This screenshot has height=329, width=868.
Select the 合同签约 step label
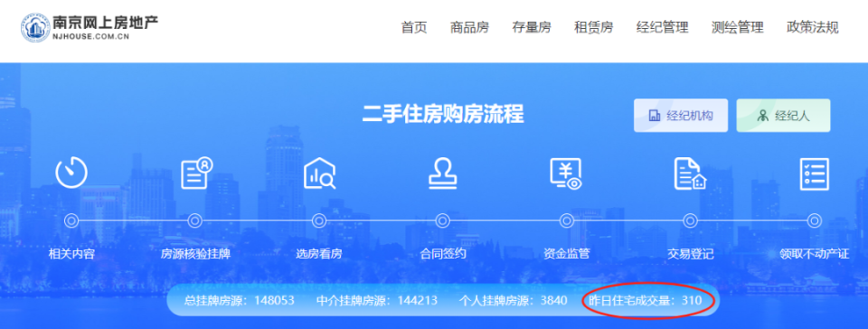[x=443, y=254]
